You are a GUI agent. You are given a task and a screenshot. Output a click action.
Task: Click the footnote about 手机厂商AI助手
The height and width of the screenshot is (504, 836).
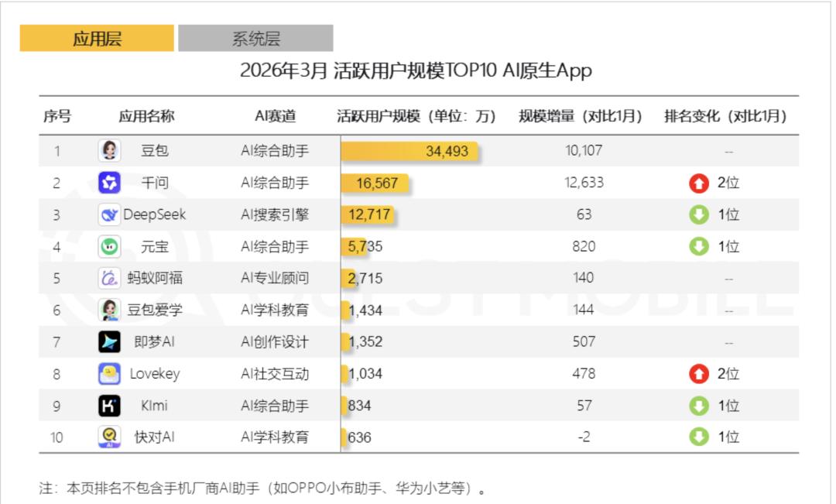[x=263, y=488]
